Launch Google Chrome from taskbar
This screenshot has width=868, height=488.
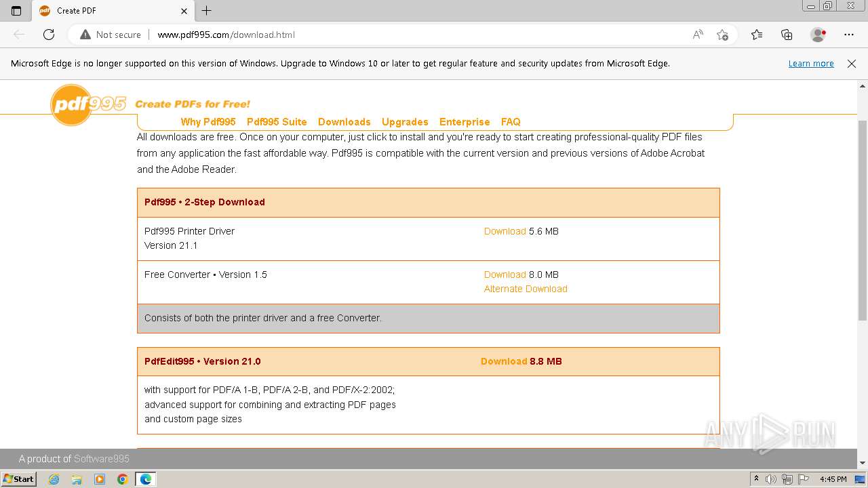click(x=123, y=479)
